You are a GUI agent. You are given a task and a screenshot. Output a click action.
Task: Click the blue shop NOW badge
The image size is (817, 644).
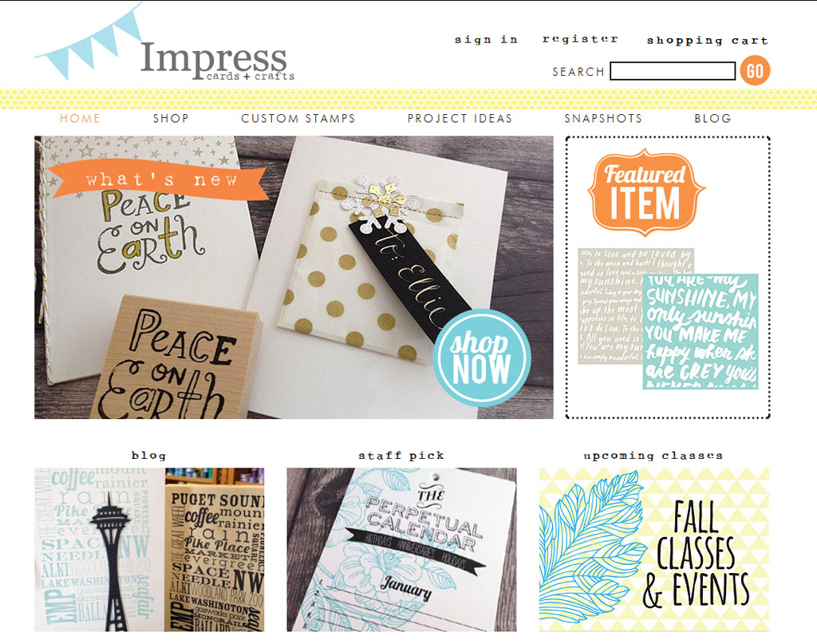point(481,358)
